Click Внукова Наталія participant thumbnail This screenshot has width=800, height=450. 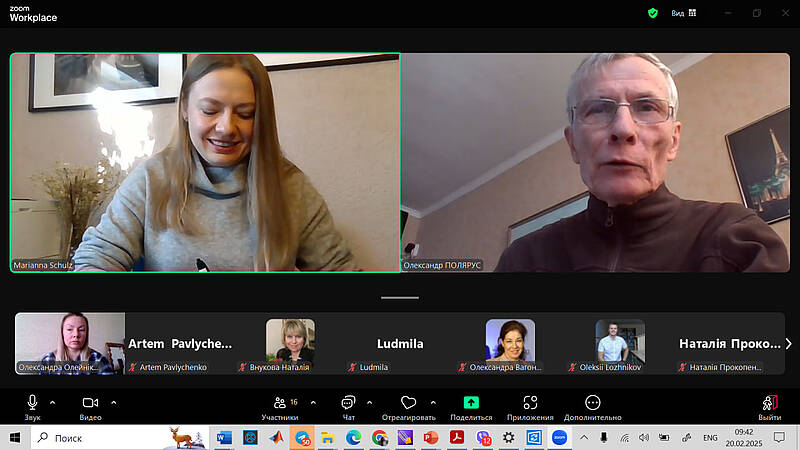tap(290, 343)
